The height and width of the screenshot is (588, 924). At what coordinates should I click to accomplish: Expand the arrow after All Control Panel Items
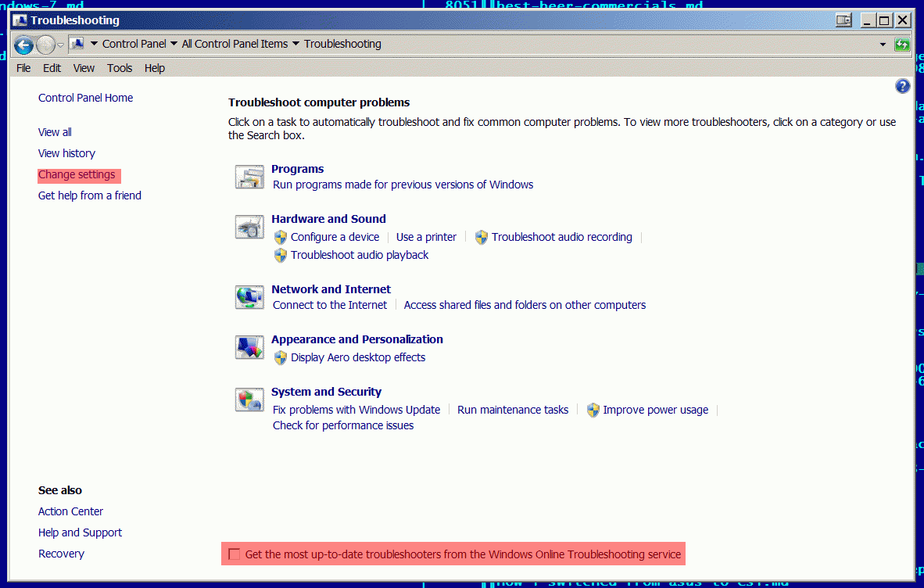coord(295,44)
